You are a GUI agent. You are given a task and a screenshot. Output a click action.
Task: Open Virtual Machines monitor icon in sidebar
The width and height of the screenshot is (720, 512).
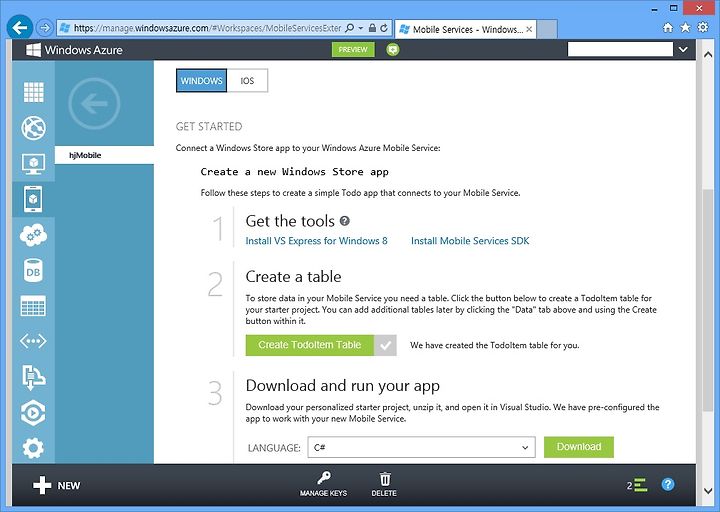coord(34,164)
